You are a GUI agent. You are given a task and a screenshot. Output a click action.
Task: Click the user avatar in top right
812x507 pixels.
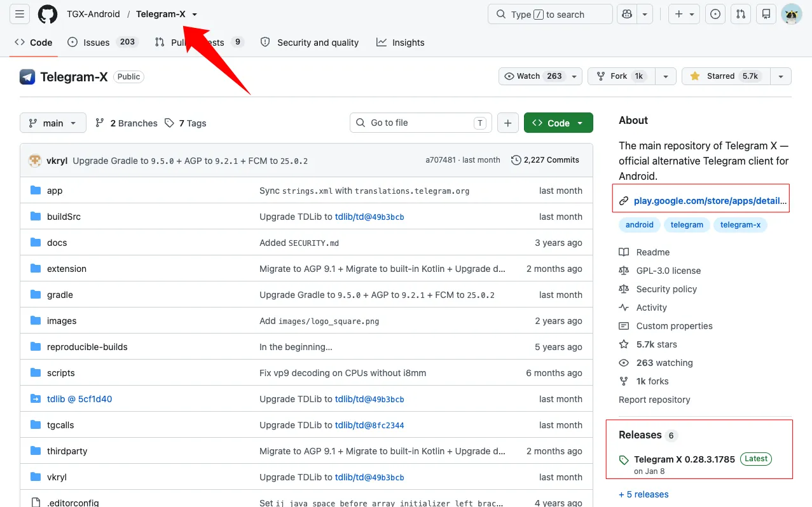coord(792,14)
